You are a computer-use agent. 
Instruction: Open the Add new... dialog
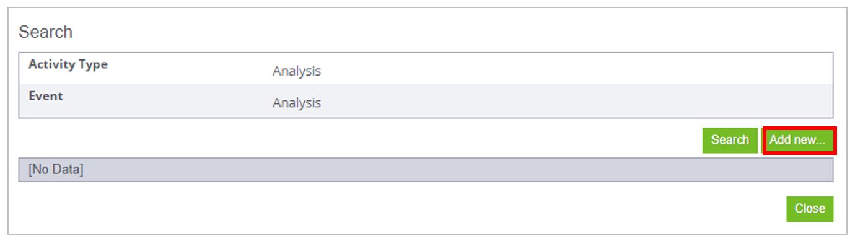pyautogui.click(x=799, y=141)
